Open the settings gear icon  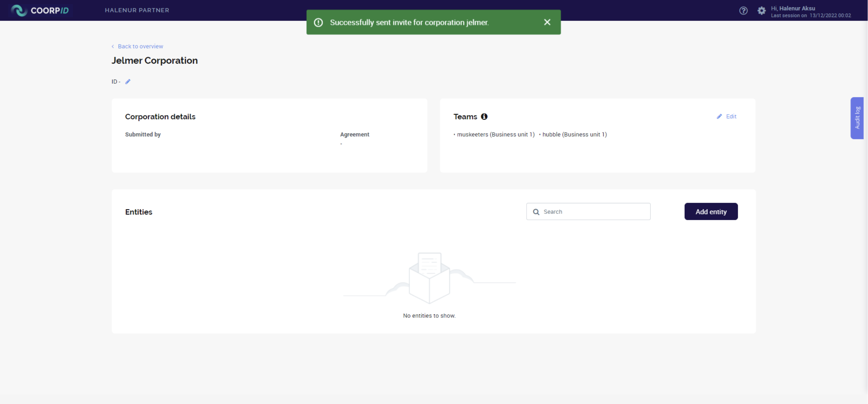click(x=761, y=10)
